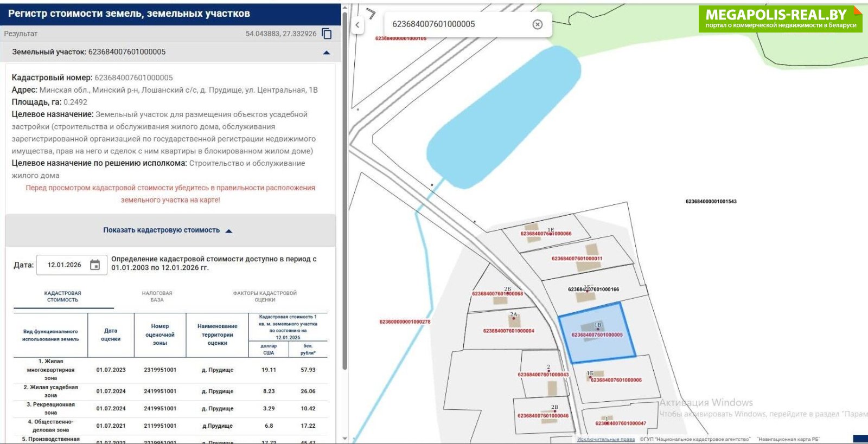Open the Налоговая база tab
Viewport: 868px width, 444px height.
point(157,297)
